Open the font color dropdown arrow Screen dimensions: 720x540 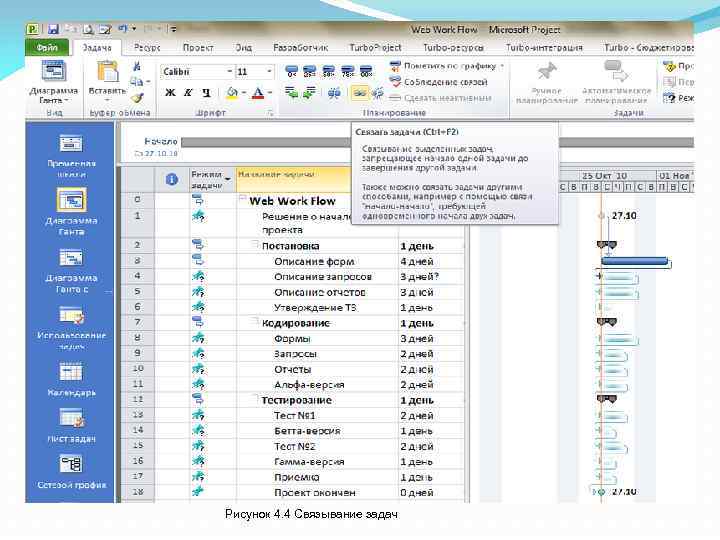coord(270,93)
